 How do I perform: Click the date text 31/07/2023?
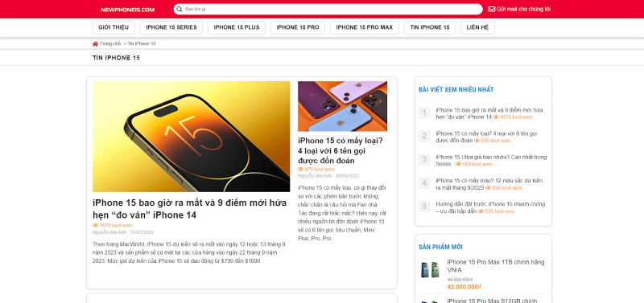click(142, 232)
